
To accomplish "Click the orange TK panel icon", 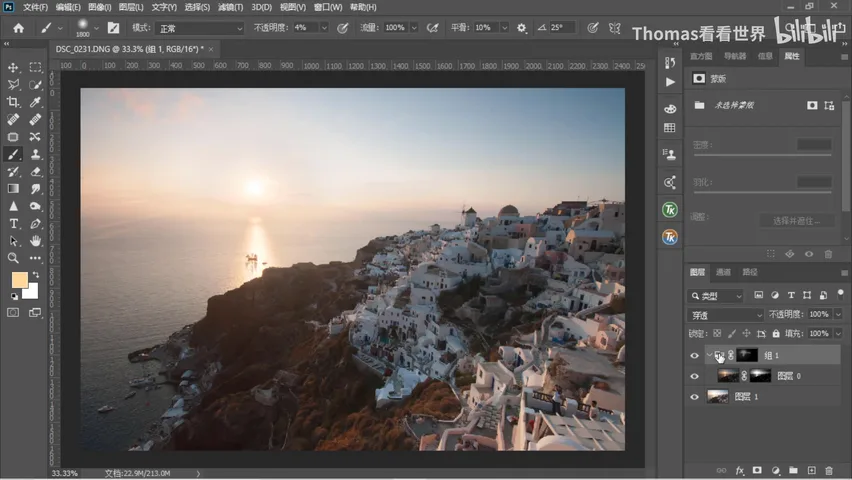I will click(x=670, y=237).
